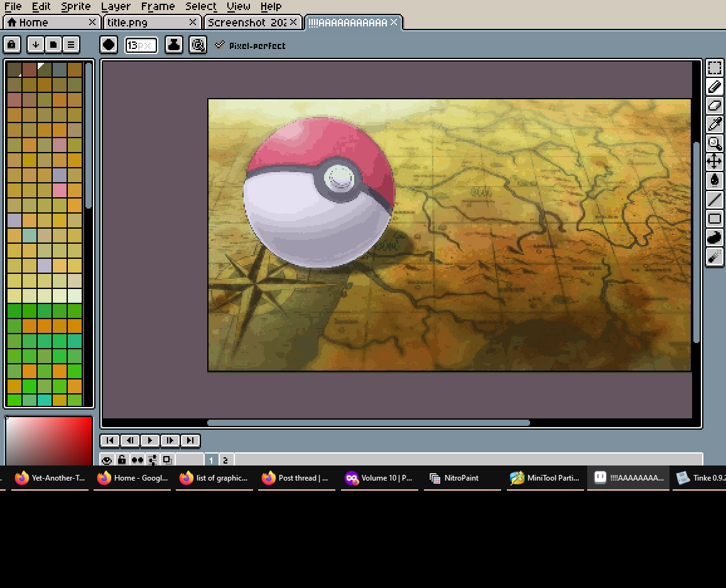Open Volume 10 window in taskbar
The width and height of the screenshot is (726, 588).
[379, 478]
